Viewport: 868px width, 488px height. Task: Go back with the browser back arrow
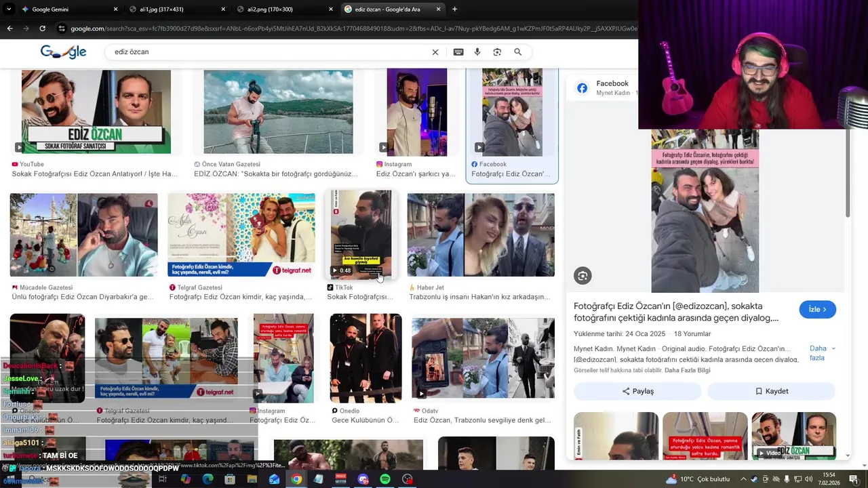coord(9,28)
